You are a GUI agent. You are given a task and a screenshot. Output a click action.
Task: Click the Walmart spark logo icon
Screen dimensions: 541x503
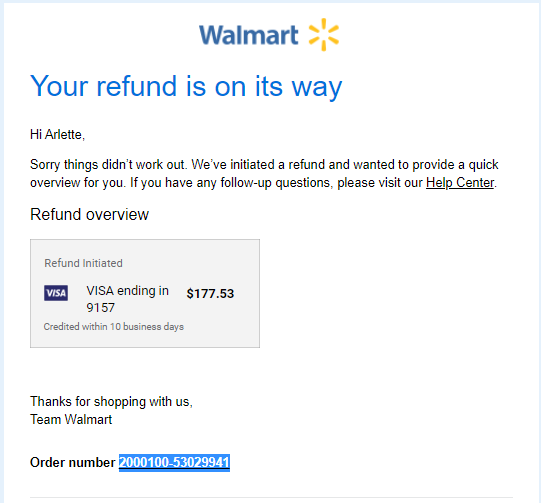click(324, 34)
